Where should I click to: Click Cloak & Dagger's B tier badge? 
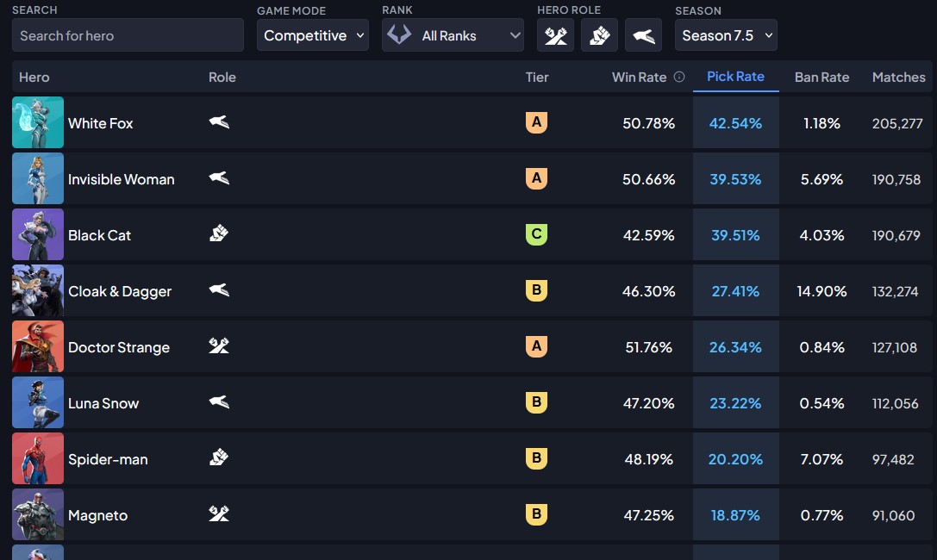click(x=536, y=290)
